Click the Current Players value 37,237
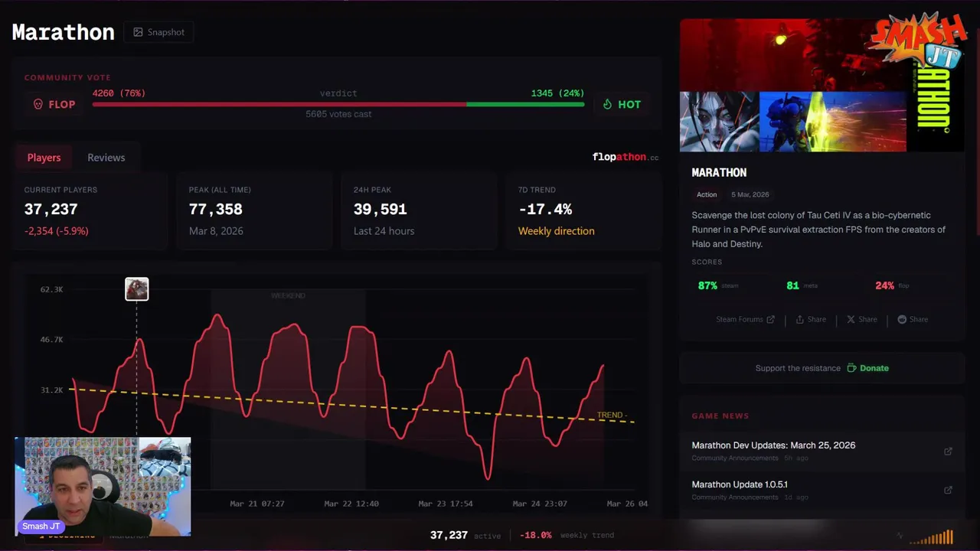980x551 pixels. click(51, 209)
